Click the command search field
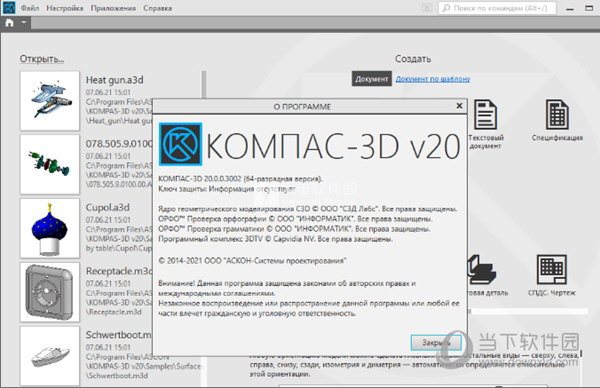 [x=497, y=8]
